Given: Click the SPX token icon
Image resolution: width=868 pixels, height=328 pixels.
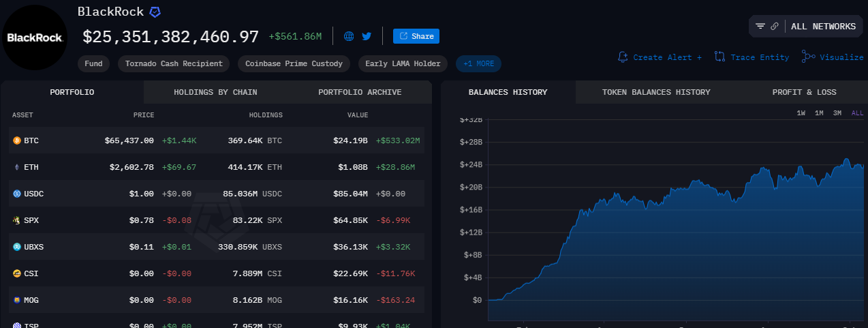Looking at the screenshot, I should click(17, 220).
